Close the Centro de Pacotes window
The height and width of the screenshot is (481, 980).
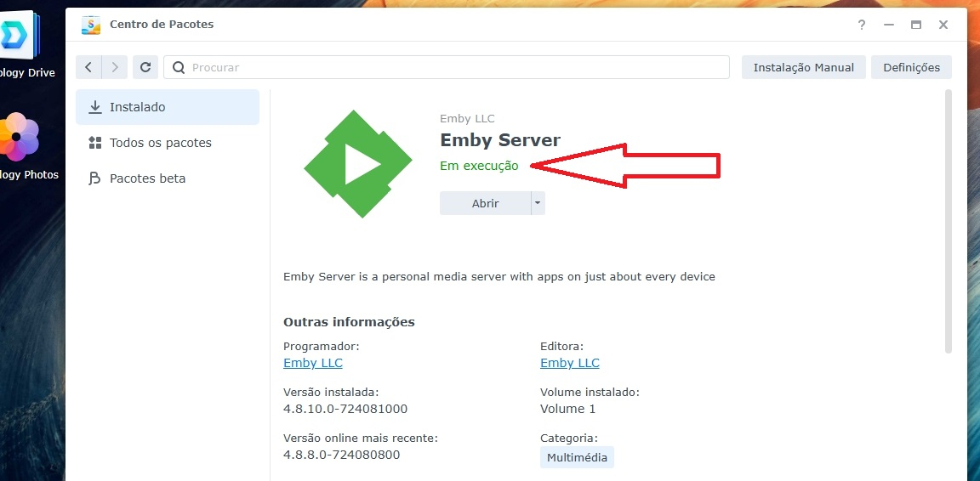(943, 25)
